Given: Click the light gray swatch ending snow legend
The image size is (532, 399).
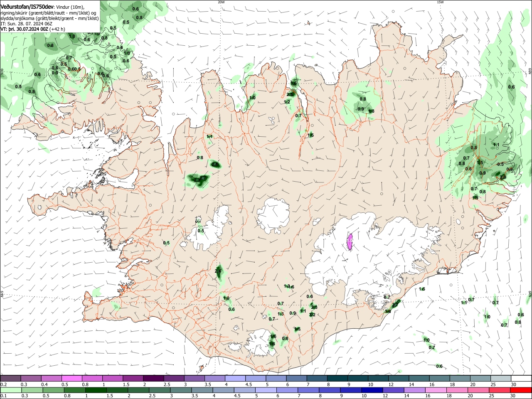Looking at the screenshot, I should coord(500,378).
